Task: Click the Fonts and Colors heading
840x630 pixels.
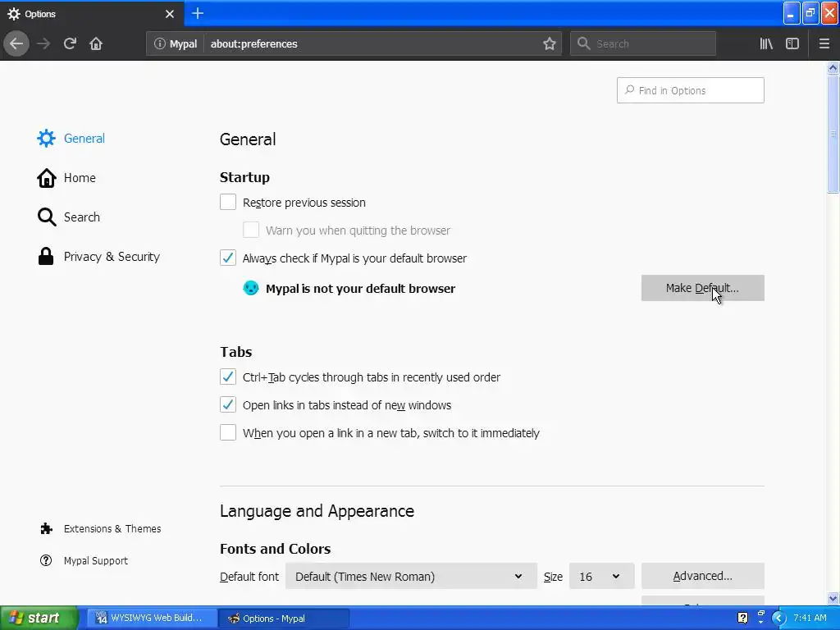Action: click(x=276, y=549)
